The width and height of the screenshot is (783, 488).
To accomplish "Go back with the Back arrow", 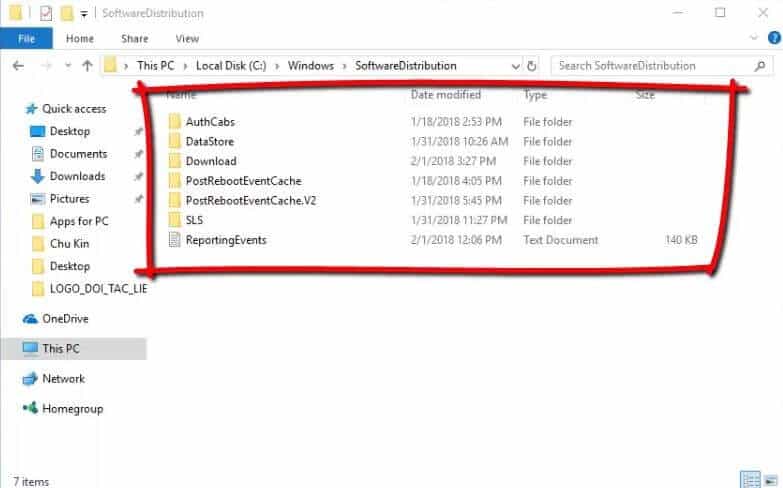I will click(18, 65).
